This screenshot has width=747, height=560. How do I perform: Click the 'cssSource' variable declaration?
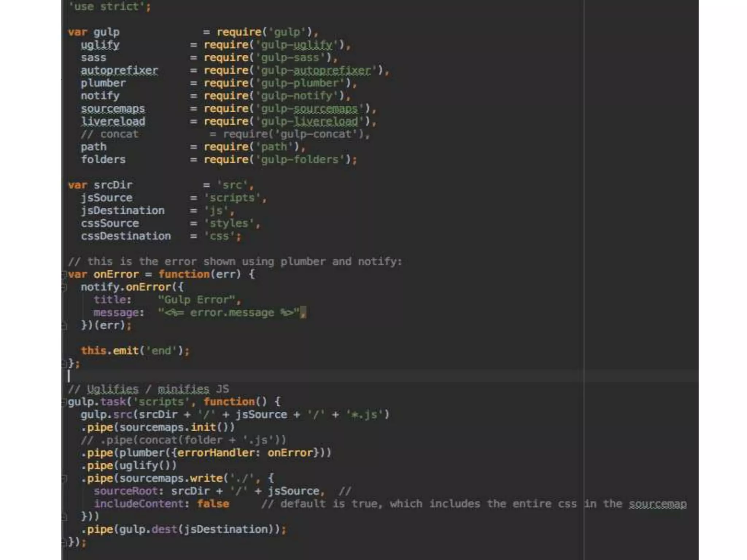click(x=110, y=223)
